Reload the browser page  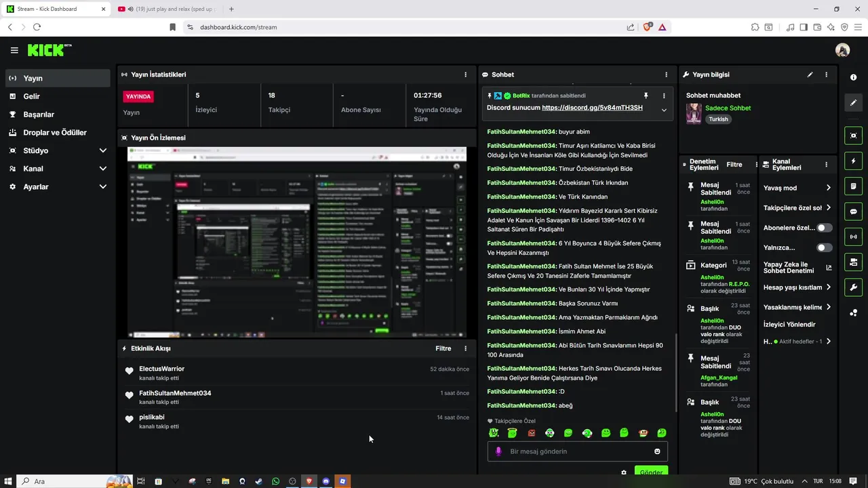click(x=37, y=27)
